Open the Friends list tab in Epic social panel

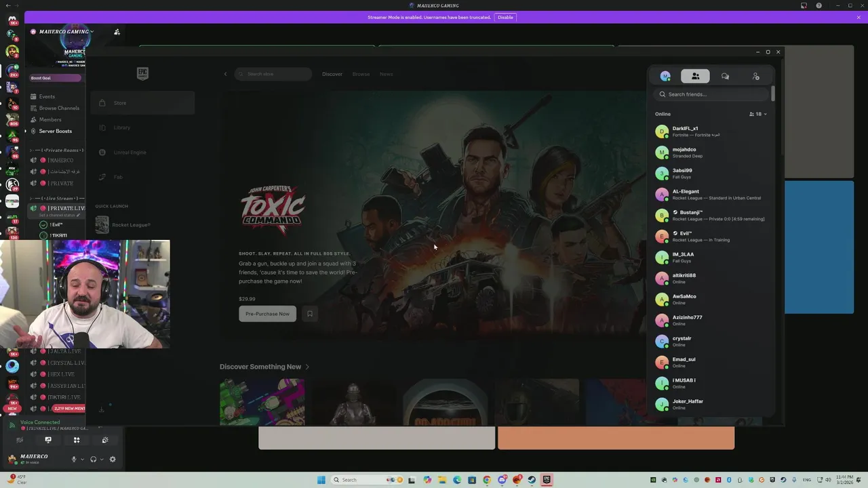pyautogui.click(x=695, y=77)
